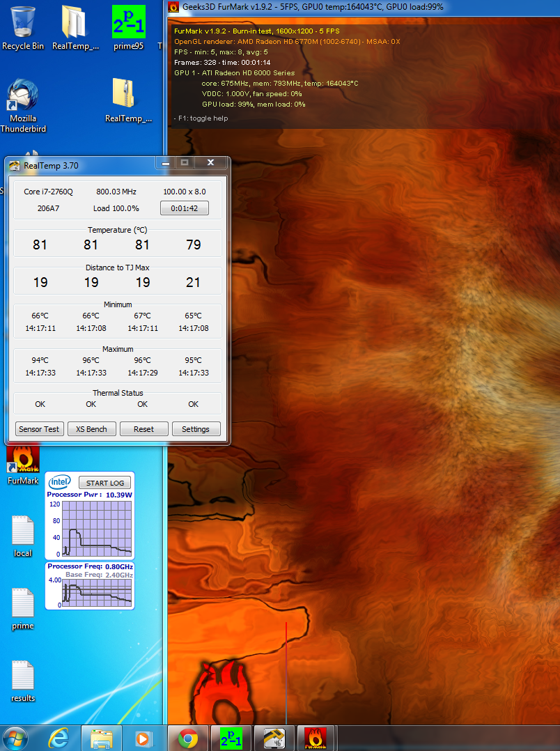The width and height of the screenshot is (560, 751).
Task: Open Windows Explorer from the taskbar
Action: (x=100, y=738)
